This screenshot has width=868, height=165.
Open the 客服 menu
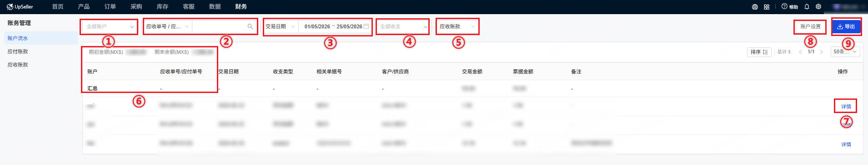(189, 7)
